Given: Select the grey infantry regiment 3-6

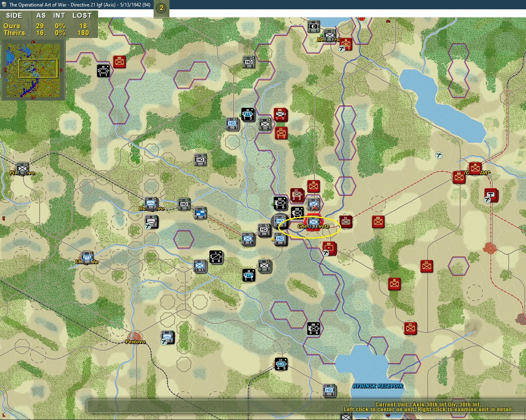Looking at the screenshot, I should 265,124.
